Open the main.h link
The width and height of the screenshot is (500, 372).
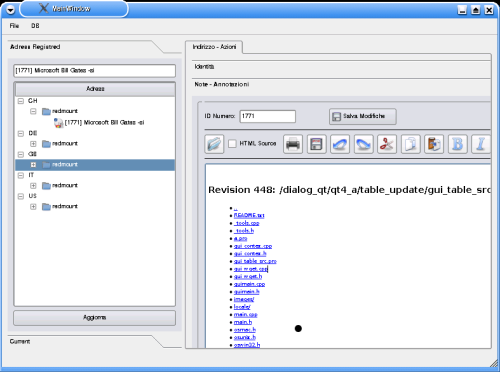[243, 322]
